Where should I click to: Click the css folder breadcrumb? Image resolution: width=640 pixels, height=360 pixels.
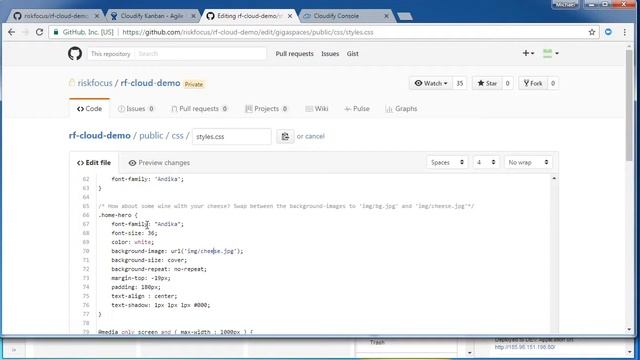coord(177,136)
